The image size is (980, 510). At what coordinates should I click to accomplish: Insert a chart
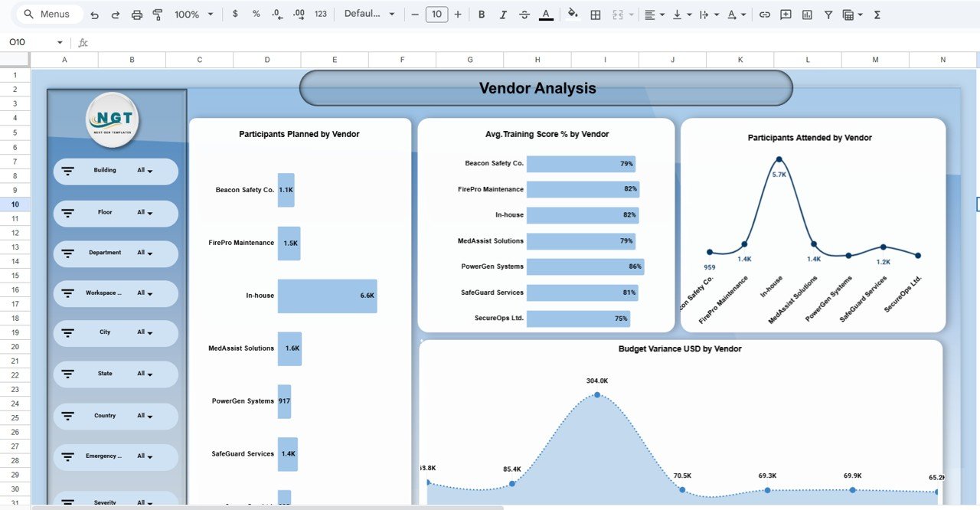point(806,14)
